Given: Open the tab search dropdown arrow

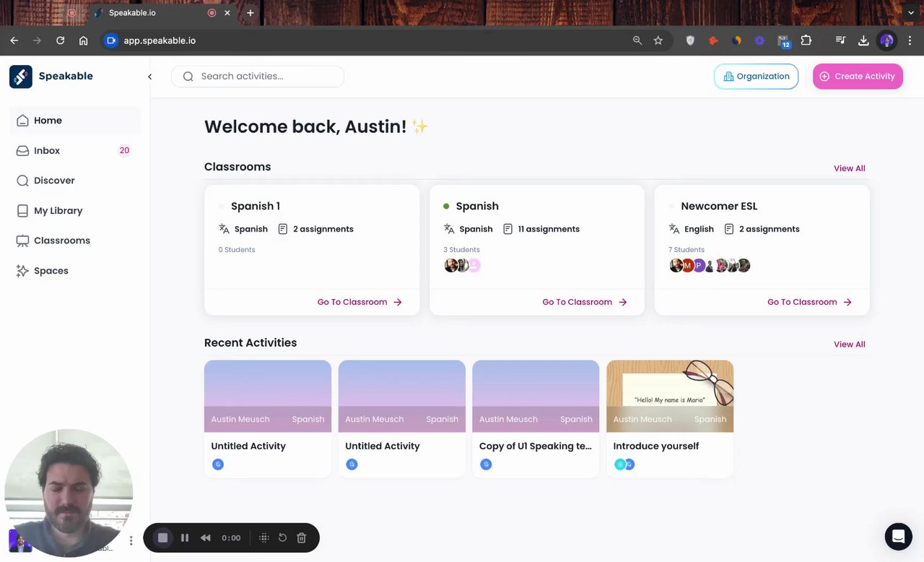Looking at the screenshot, I should 911,13.
